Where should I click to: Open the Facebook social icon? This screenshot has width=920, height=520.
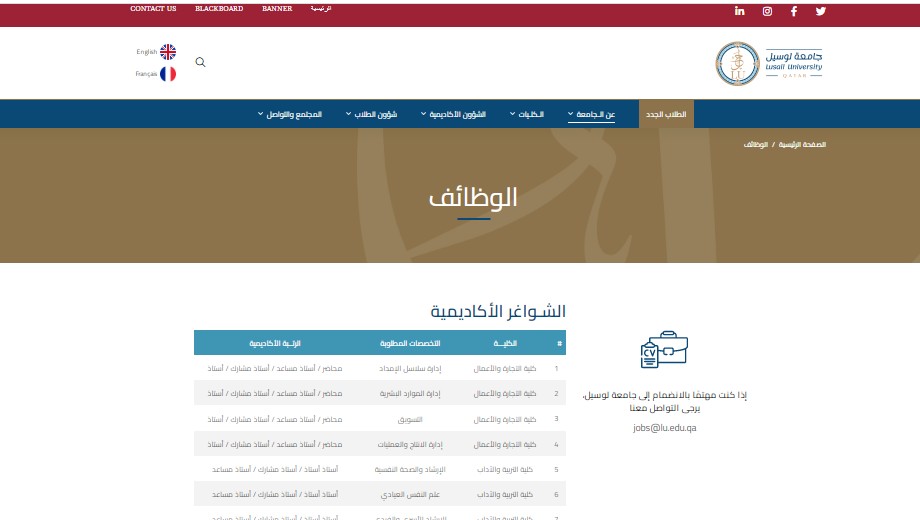pos(794,11)
